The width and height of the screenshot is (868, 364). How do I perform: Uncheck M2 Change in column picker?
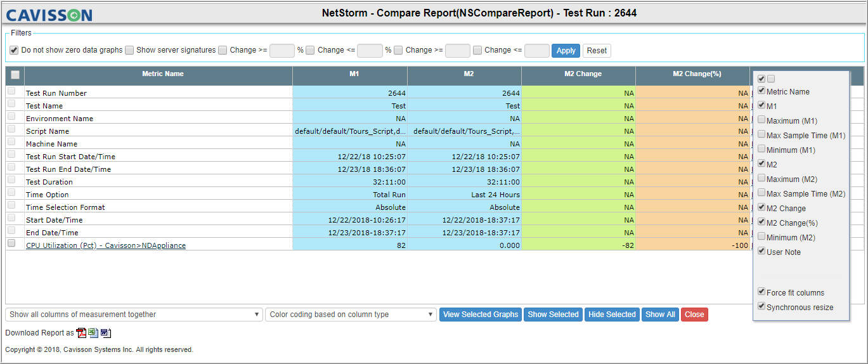pyautogui.click(x=761, y=207)
